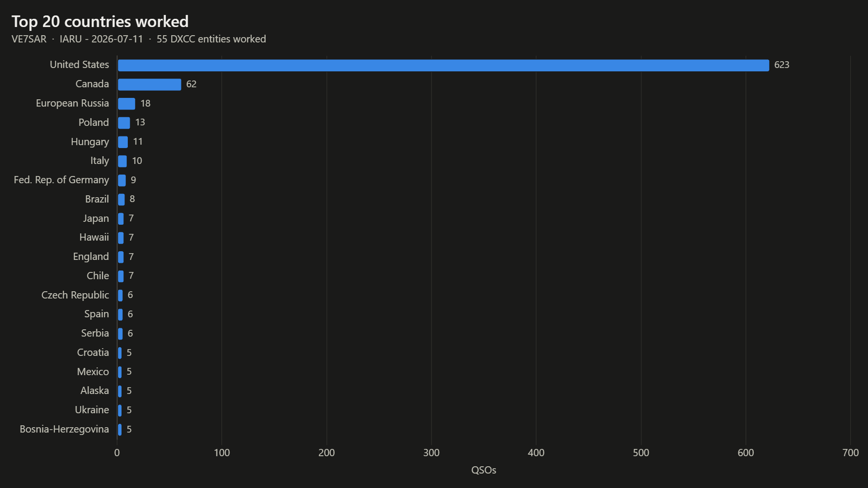Select the "Serbia" row label

coord(95,333)
